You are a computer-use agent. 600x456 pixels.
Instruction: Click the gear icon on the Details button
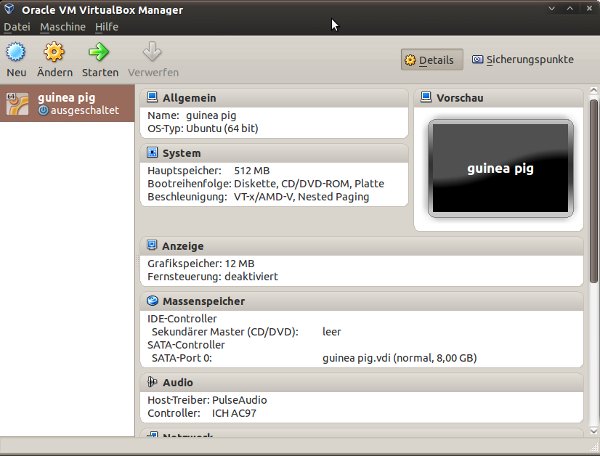click(x=410, y=60)
